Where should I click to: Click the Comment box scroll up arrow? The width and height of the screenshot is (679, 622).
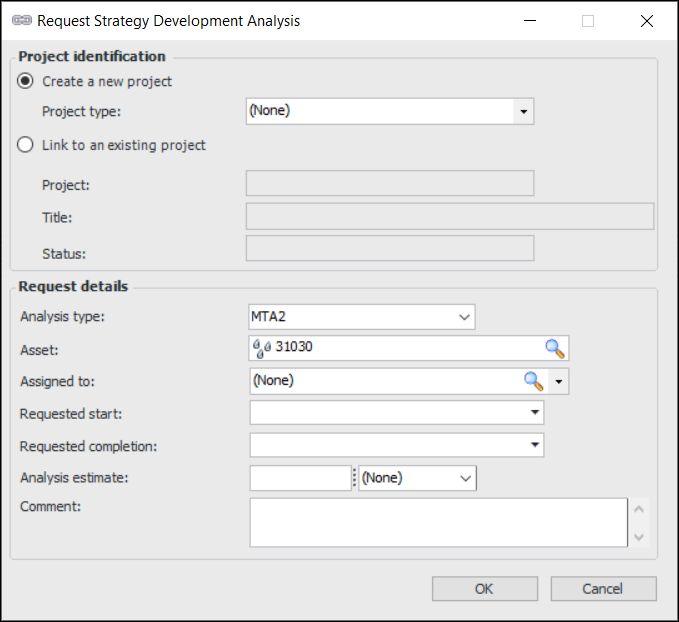coord(640,508)
